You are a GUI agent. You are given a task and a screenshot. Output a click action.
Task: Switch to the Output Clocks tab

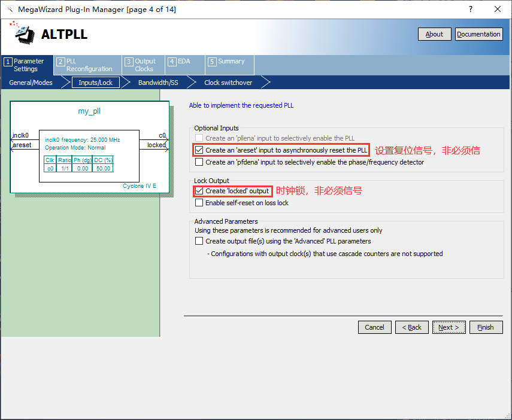pos(143,65)
